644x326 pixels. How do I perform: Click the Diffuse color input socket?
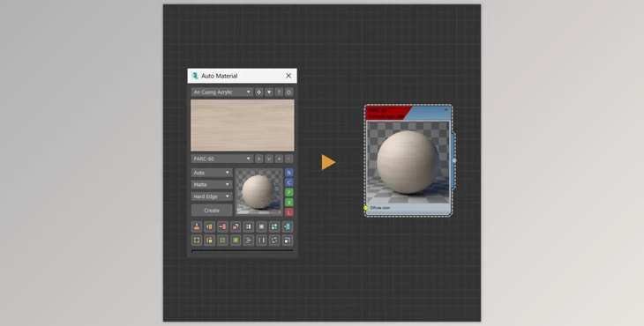coord(366,208)
